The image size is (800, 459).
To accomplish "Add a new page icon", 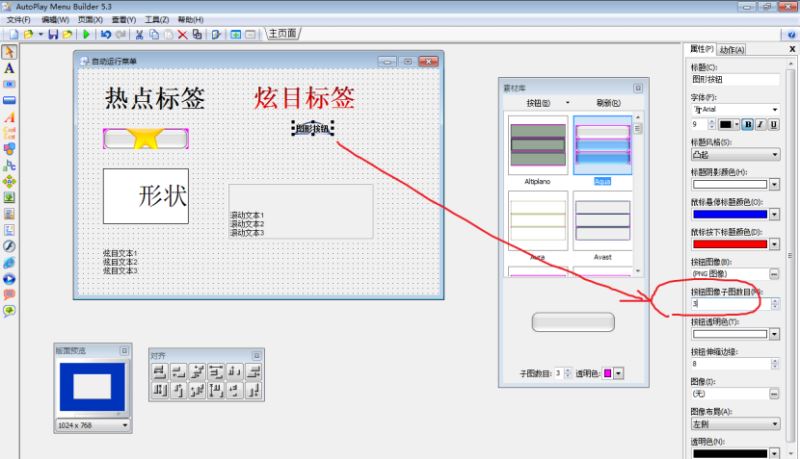I will click(236, 34).
